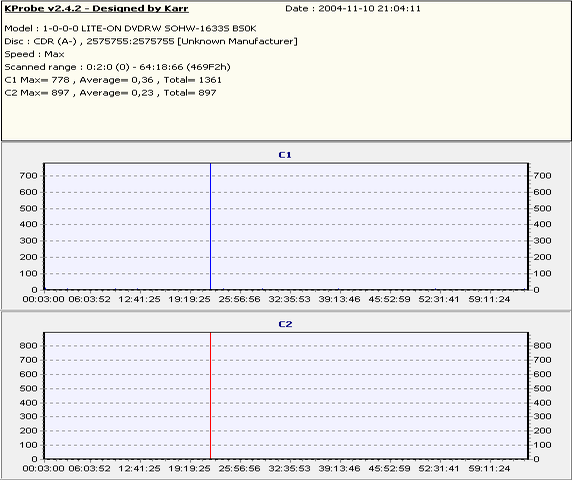Click 700 on the C1 chart right axis
The width and height of the screenshot is (572, 480).
click(542, 176)
